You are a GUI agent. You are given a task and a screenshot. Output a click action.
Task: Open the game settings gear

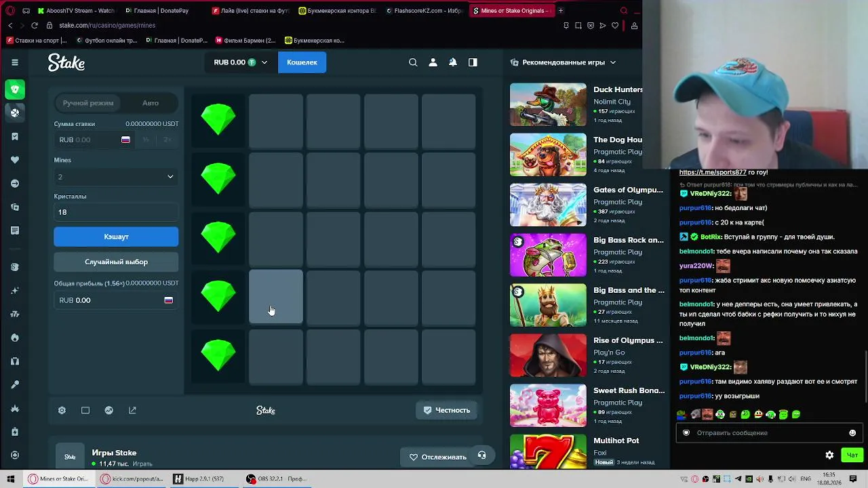62,410
